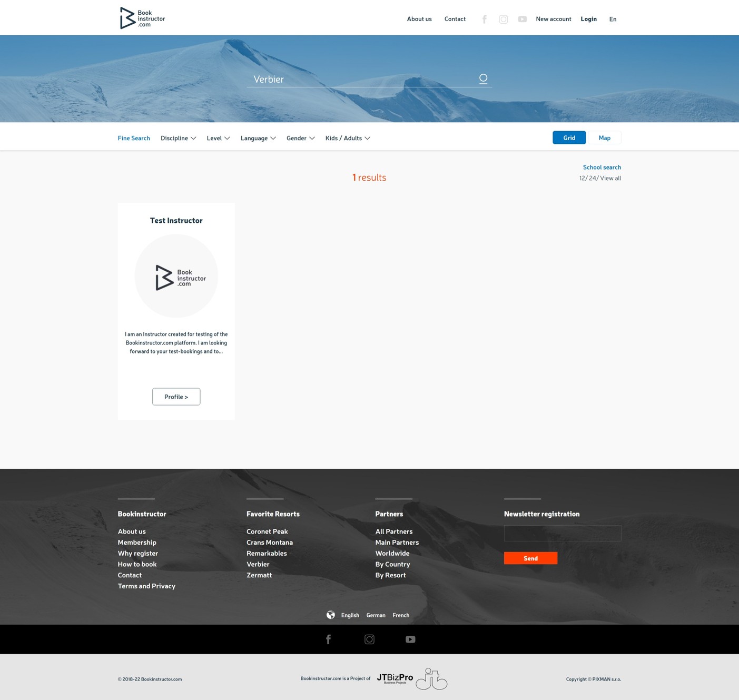Switch to Map view
The image size is (739, 700).
coord(604,138)
